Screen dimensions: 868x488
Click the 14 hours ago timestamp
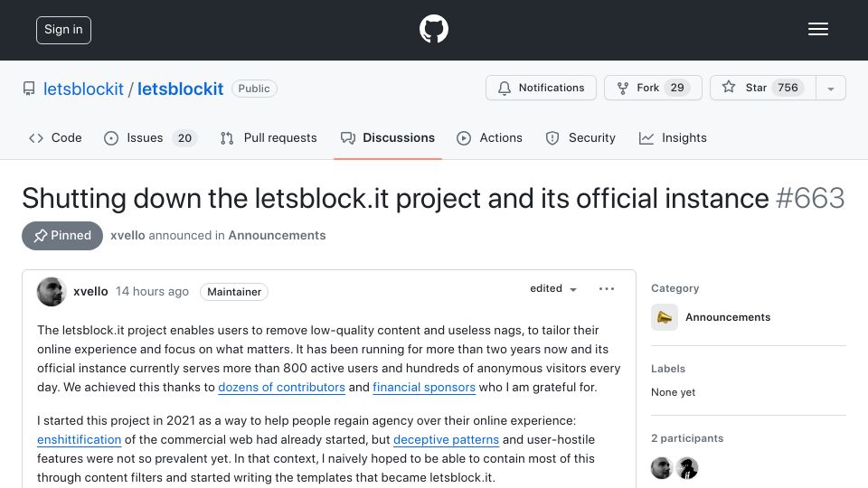pos(152,292)
